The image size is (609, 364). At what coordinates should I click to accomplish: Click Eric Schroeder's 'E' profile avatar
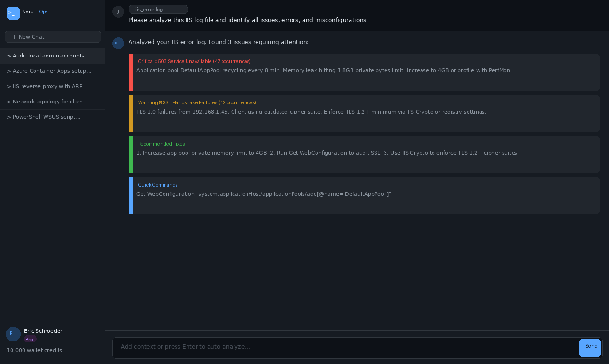(13, 334)
